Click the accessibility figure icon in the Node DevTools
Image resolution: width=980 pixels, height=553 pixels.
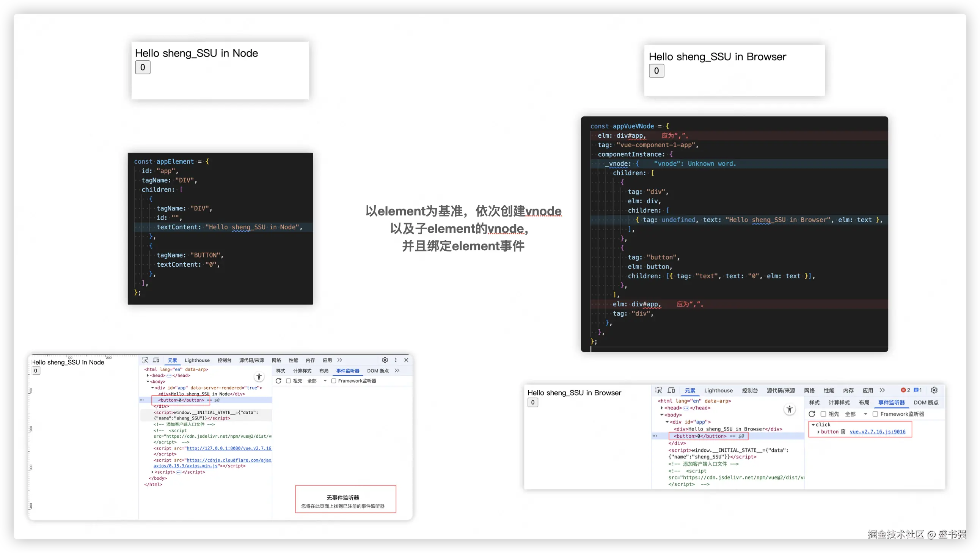tap(259, 377)
